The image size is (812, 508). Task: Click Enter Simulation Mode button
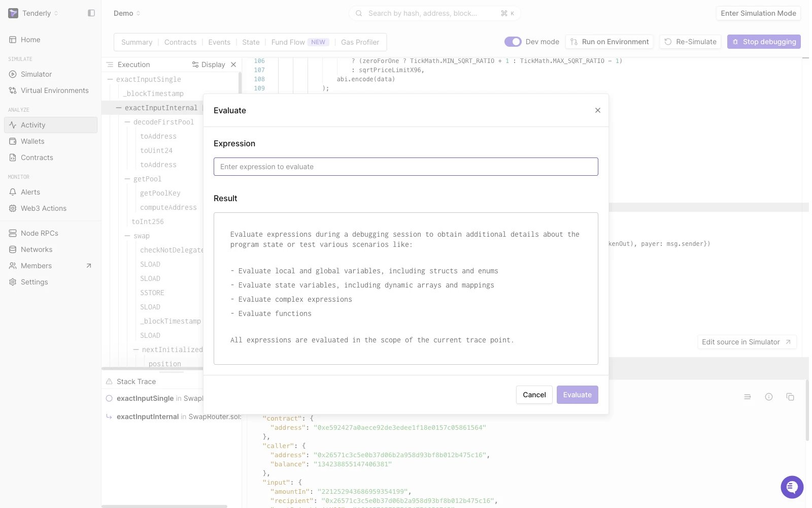click(x=758, y=13)
